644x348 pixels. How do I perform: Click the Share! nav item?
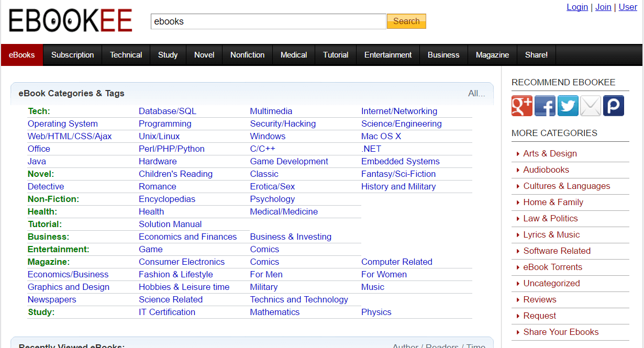coord(536,55)
